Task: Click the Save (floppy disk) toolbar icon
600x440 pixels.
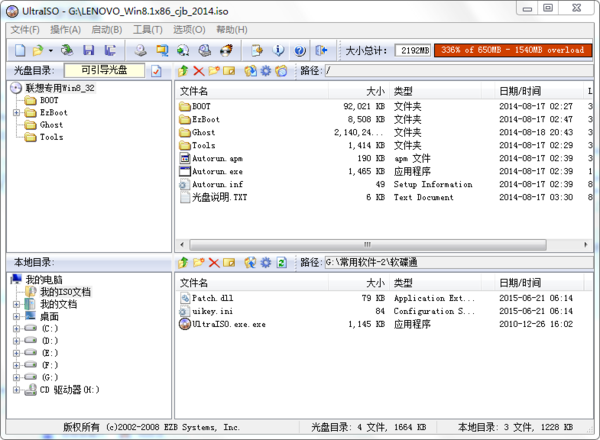Action: 89,49
